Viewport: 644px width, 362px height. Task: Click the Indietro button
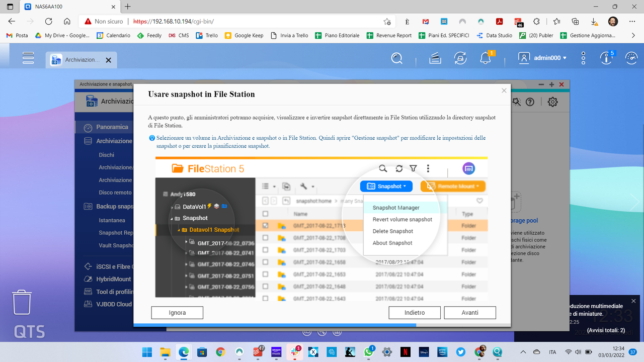415,313
